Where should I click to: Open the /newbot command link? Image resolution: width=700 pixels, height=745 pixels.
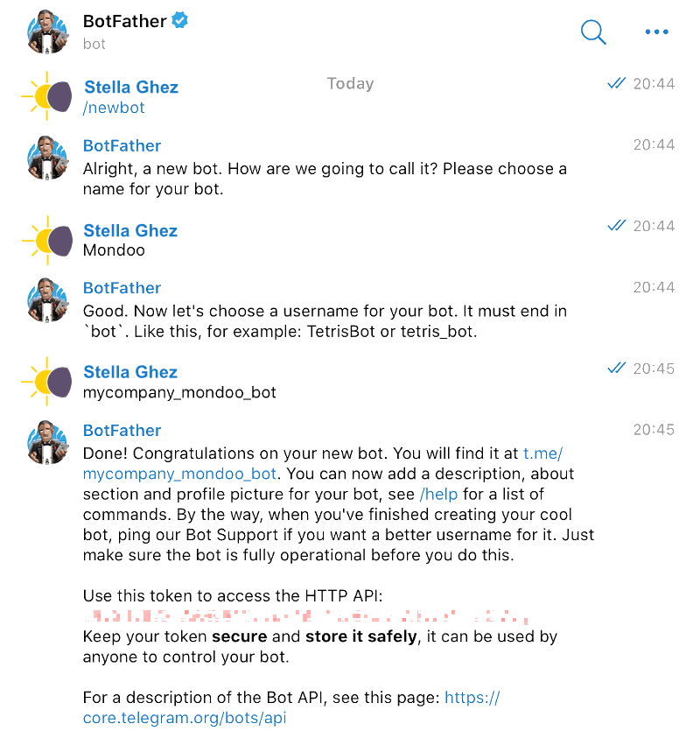[x=114, y=107]
